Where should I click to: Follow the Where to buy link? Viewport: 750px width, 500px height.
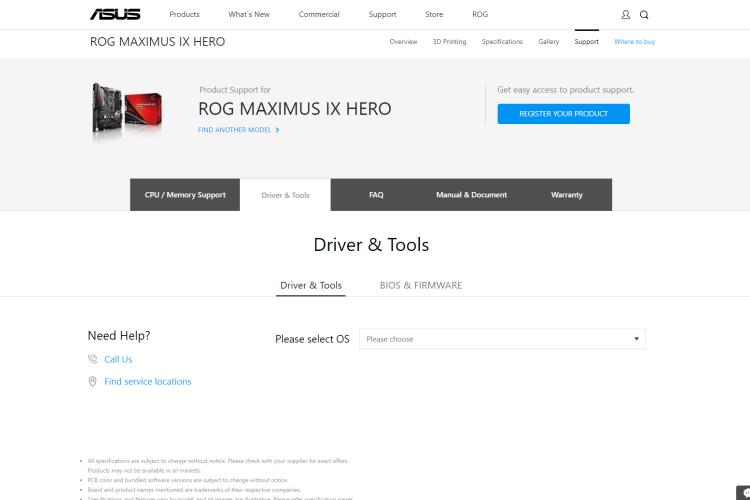(635, 42)
